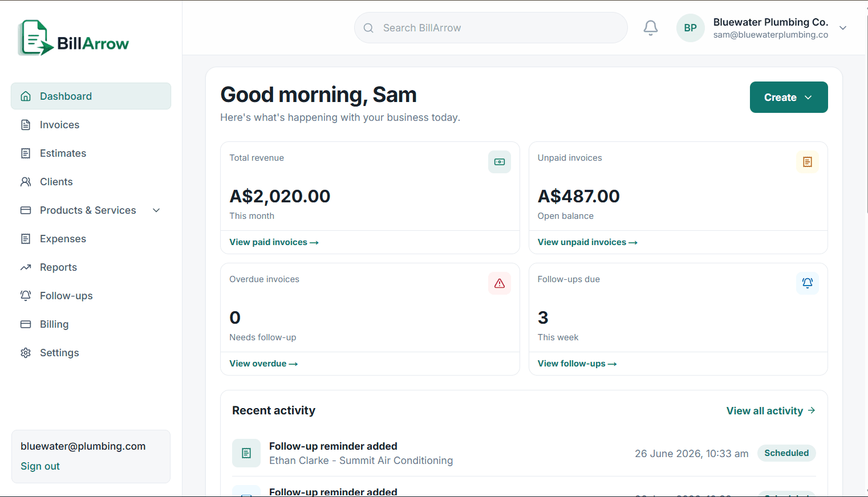Focus the Search BillArrow field
868x497 pixels.
click(491, 28)
